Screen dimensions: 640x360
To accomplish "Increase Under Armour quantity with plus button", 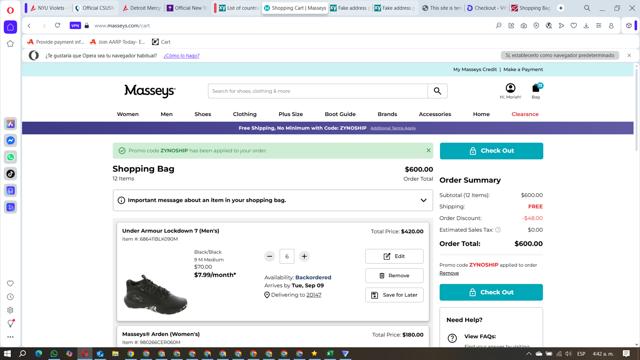I will pos(304,256).
